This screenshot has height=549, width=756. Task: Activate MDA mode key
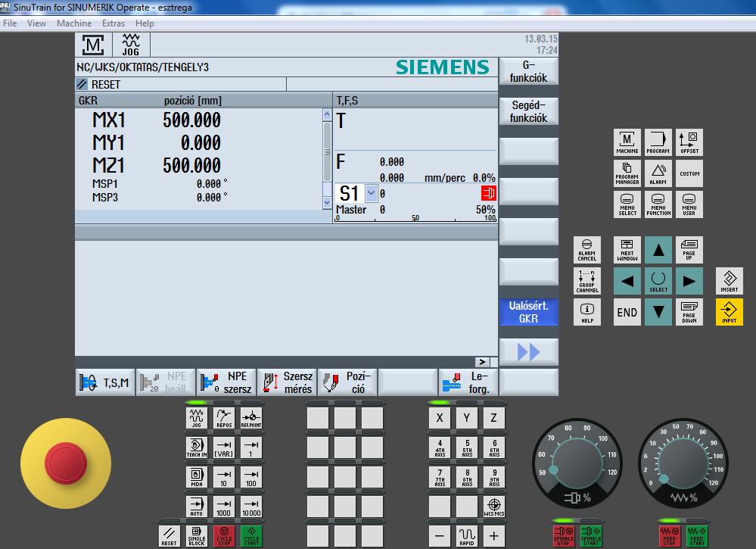coord(196,477)
